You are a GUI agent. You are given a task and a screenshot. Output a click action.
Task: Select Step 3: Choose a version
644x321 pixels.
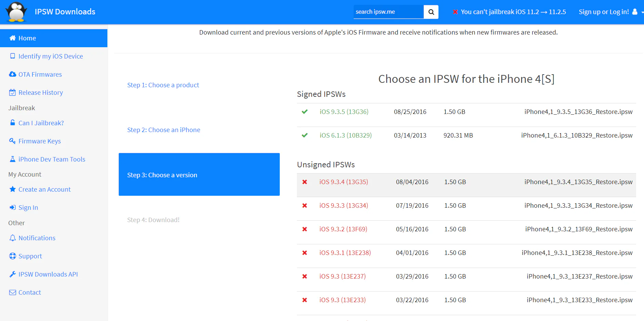[x=199, y=175]
